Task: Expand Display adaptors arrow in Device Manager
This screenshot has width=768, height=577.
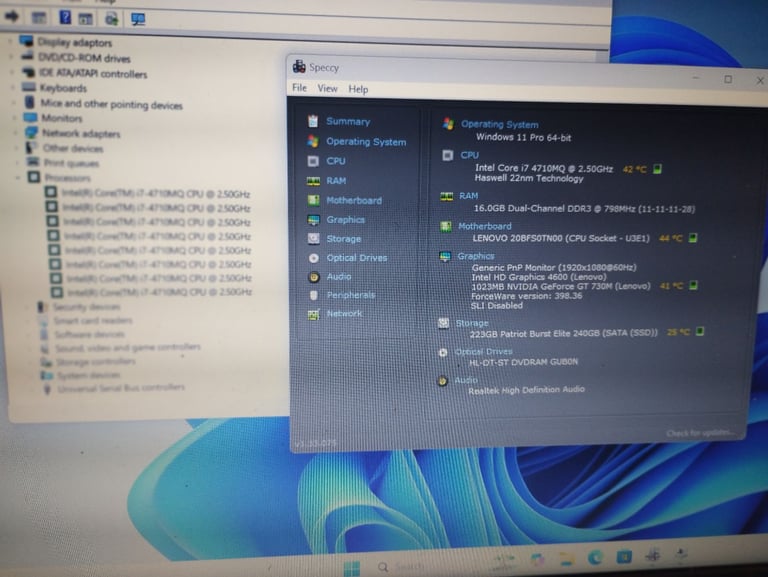Action: pos(11,42)
